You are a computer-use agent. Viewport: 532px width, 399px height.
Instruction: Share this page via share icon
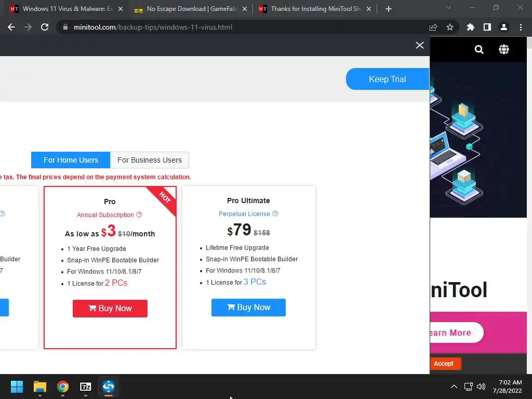pos(433,27)
